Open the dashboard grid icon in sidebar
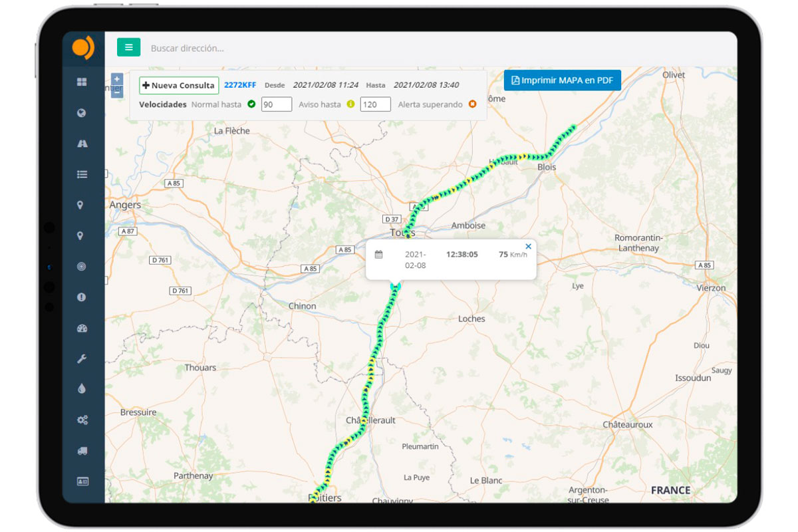The image size is (798, 532). click(82, 82)
